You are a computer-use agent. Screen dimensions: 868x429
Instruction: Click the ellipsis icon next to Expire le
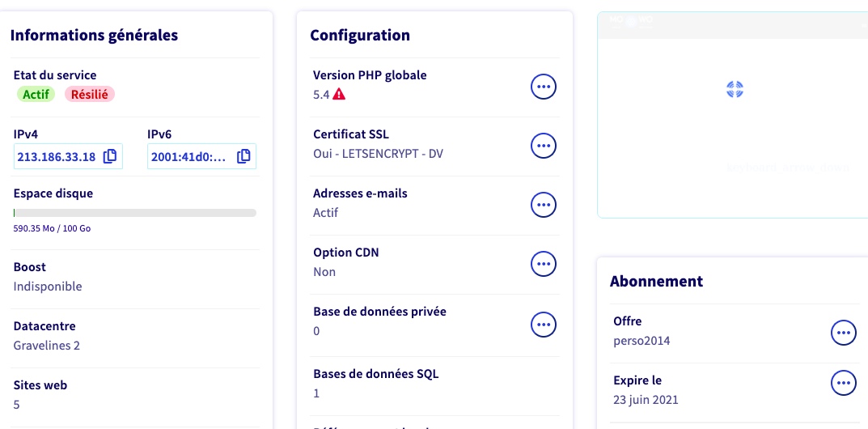[x=844, y=383]
